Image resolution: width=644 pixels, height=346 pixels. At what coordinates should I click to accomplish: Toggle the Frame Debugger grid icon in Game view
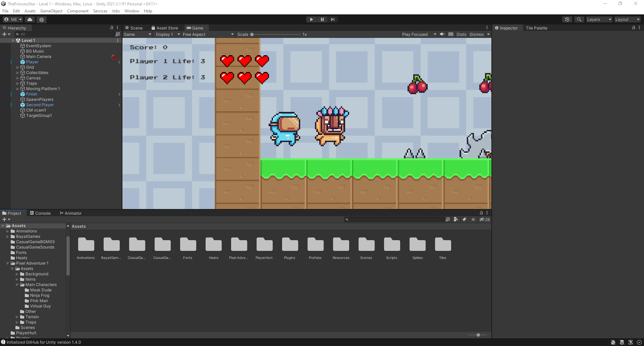[x=451, y=34]
